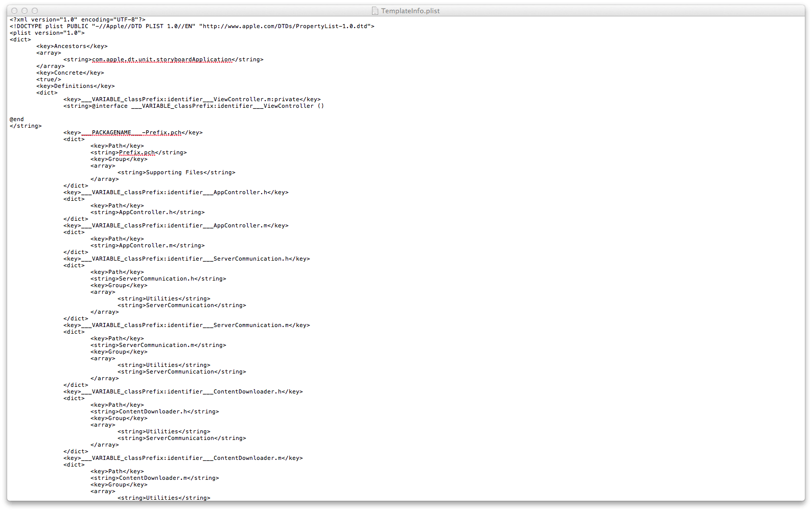Click the plist version="1.0" tag

(x=47, y=33)
